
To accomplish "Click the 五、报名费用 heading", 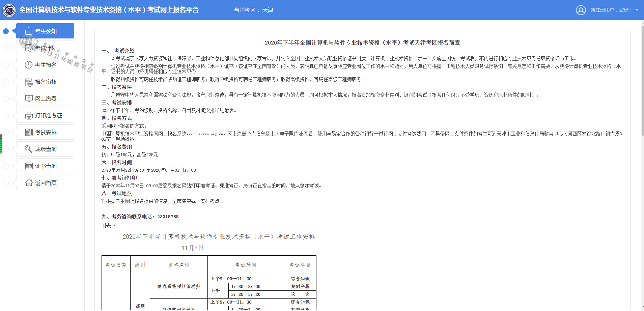I will [116, 147].
